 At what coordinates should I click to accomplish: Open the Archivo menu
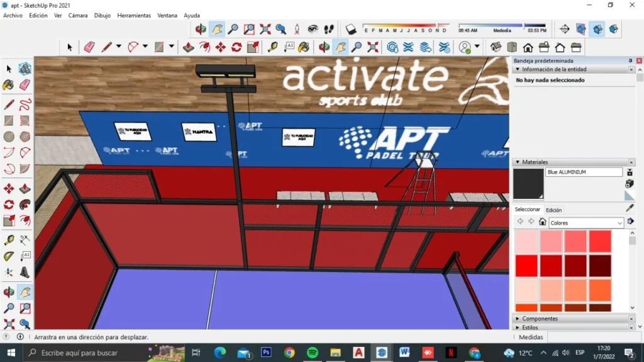13,15
